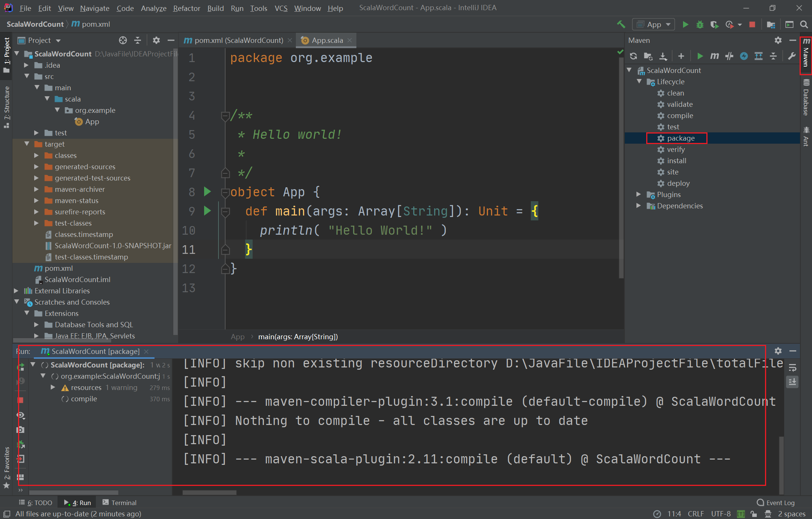Toggle soft-wrap in Run console
Viewport: 812px width, 519px height.
(792, 367)
